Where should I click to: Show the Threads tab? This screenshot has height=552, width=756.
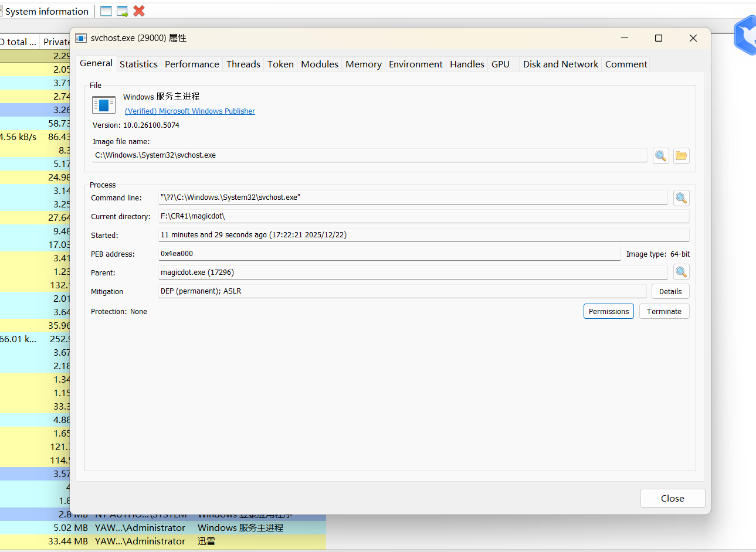coord(243,64)
